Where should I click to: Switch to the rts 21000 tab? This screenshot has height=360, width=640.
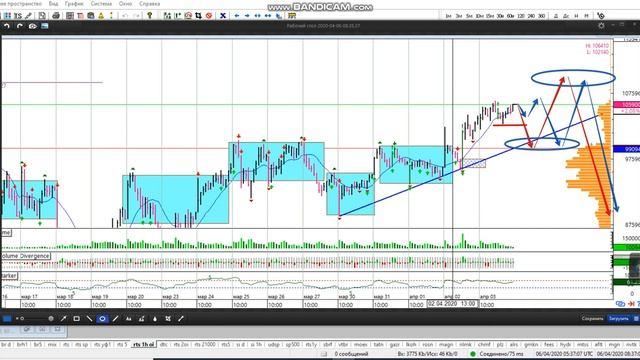click(205, 344)
